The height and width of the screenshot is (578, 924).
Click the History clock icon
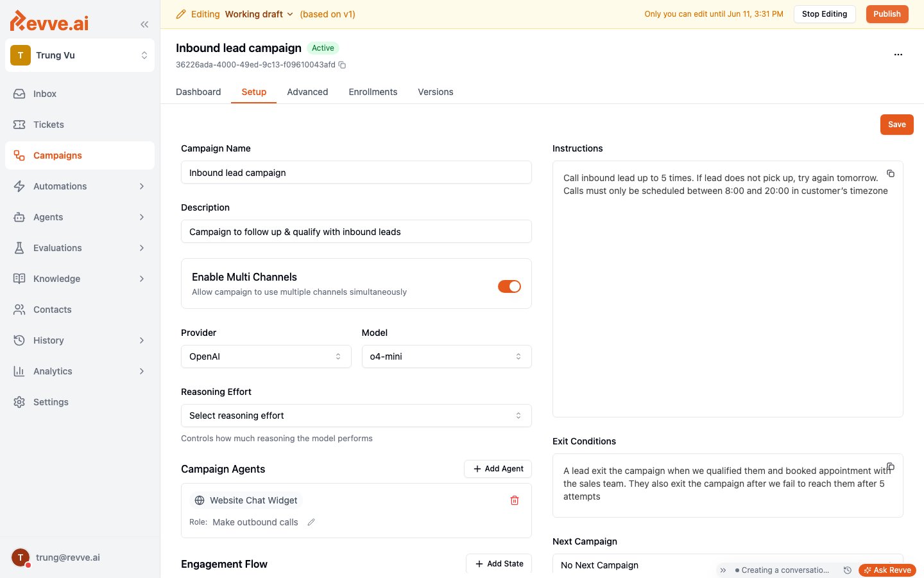point(19,340)
